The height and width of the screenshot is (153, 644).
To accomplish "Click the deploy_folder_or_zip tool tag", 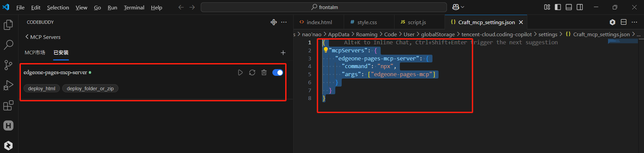I will click(90, 89).
